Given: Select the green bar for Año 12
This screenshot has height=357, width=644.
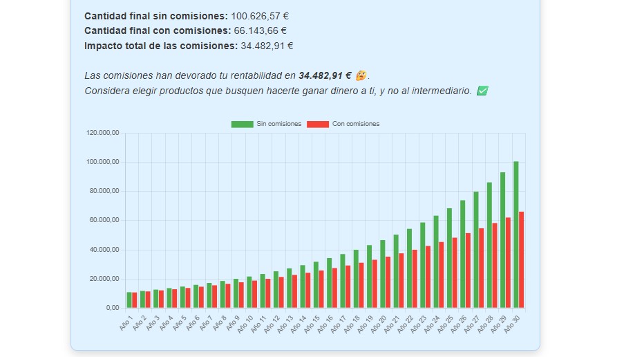Looking at the screenshot, I should point(276,290).
